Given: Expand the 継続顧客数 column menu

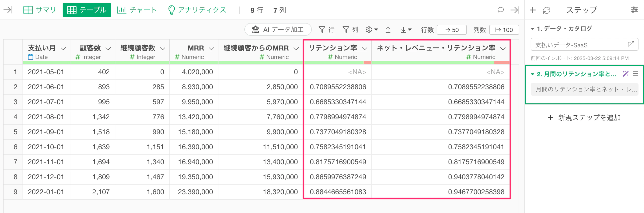Looking at the screenshot, I should [x=162, y=48].
